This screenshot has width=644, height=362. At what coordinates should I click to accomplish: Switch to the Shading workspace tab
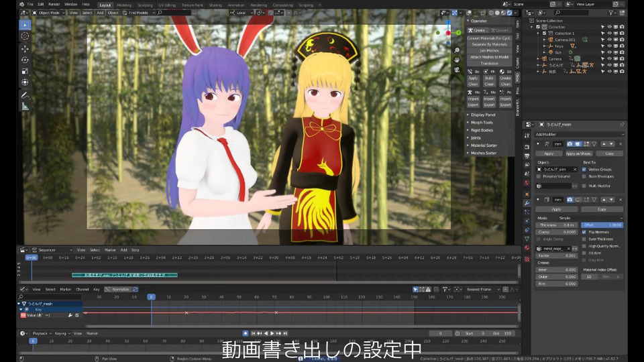[215, 5]
